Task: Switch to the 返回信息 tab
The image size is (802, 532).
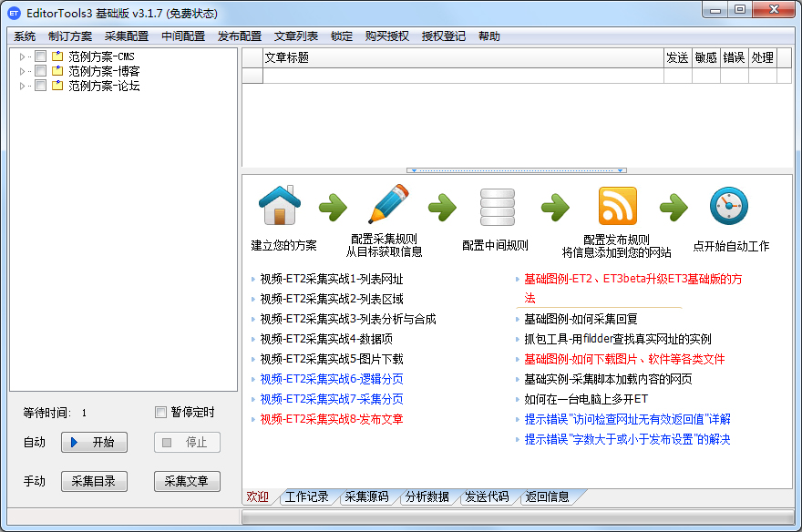Action: [x=548, y=496]
